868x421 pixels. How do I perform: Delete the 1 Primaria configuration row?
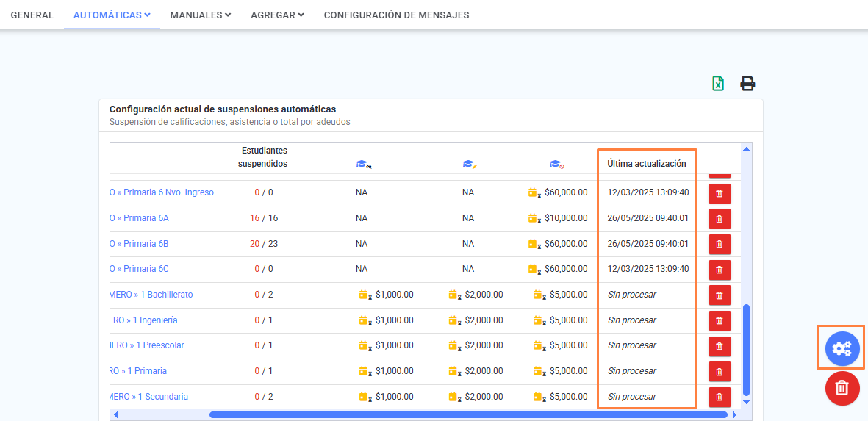(x=720, y=371)
